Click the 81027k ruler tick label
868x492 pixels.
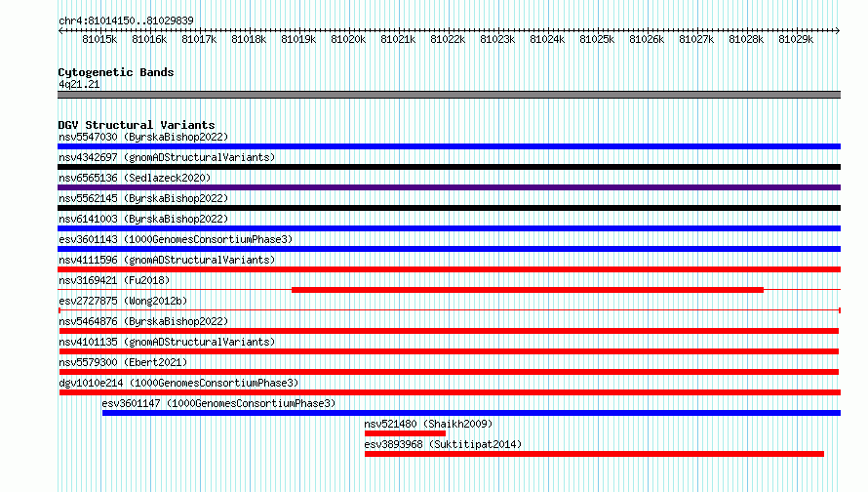coord(696,39)
